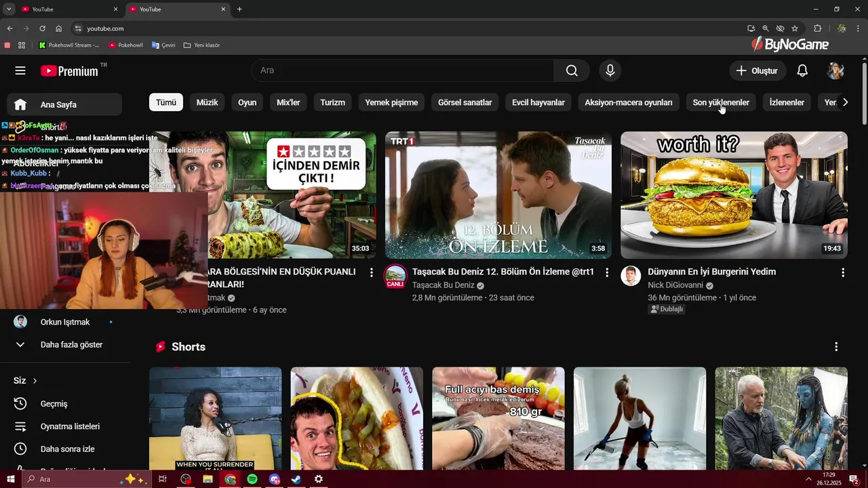868x488 pixels.
Task: Open the account avatar menu
Action: pyautogui.click(x=835, y=70)
